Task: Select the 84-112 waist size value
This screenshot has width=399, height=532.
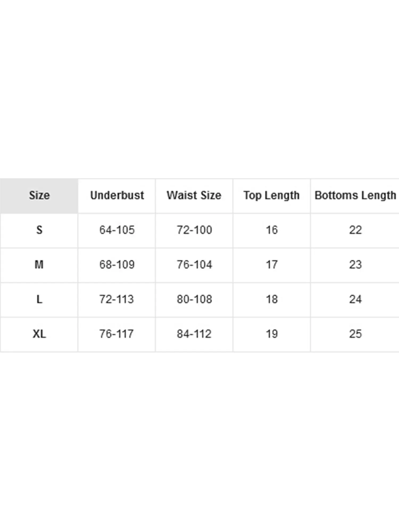Action: [x=194, y=334]
